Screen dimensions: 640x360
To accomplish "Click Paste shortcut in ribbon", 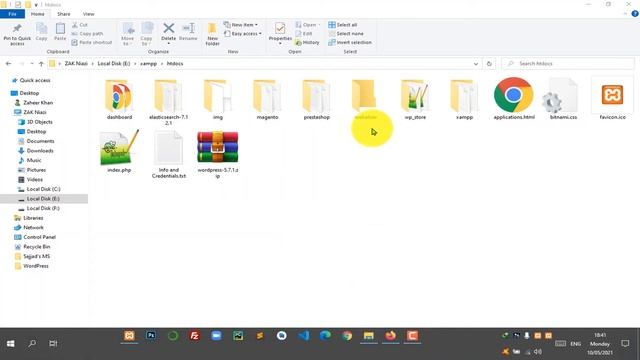I will click(x=92, y=42).
